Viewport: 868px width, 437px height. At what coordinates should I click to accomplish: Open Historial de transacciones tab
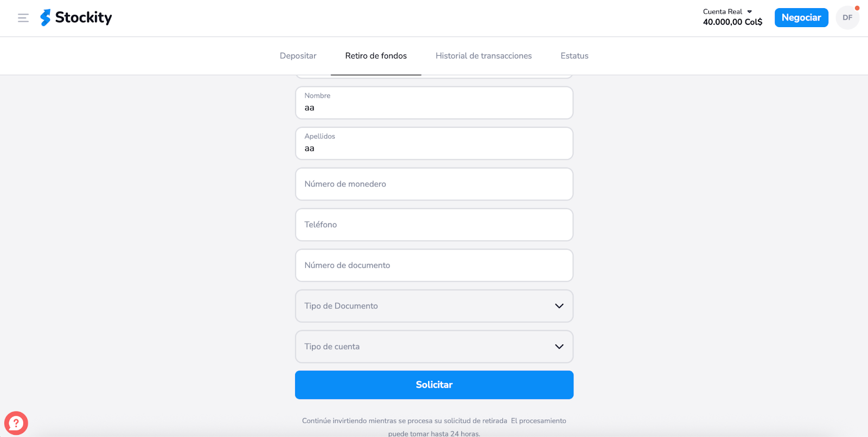coord(483,56)
